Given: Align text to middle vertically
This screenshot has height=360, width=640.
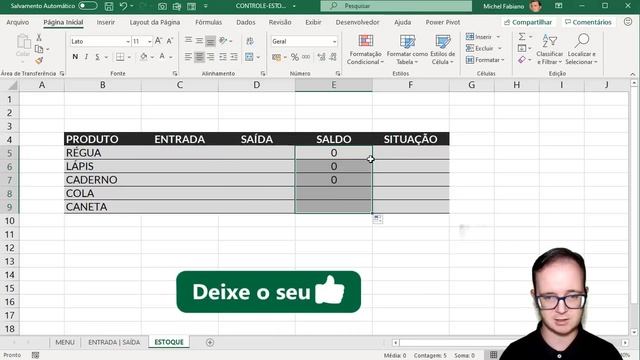Looking at the screenshot, I should (199, 40).
